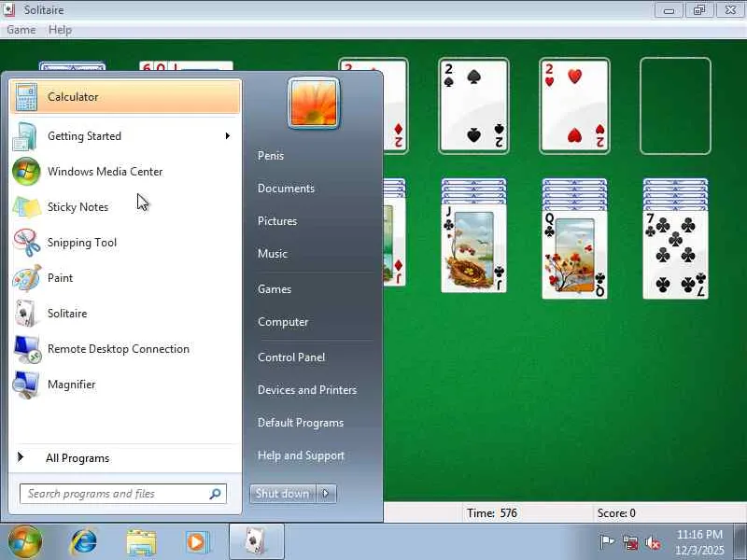
Task: Open the Games link
Action: pos(275,289)
